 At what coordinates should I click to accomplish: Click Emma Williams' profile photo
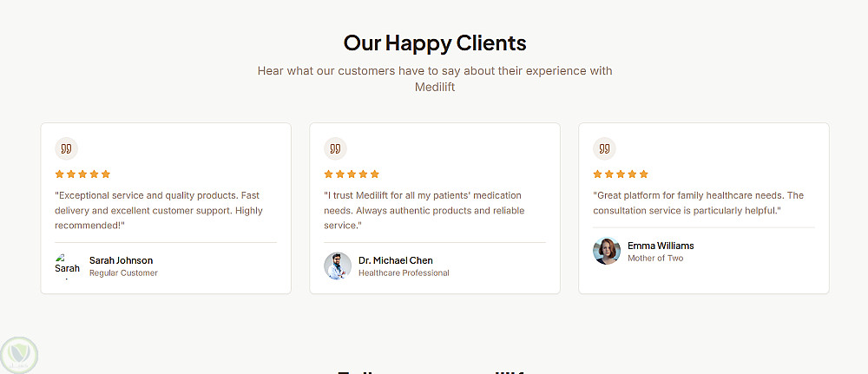point(607,251)
